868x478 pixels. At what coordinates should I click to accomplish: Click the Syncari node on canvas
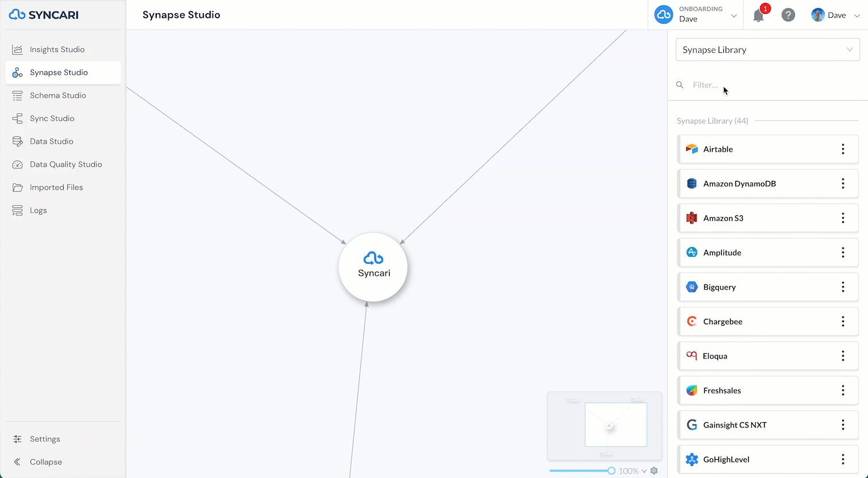[373, 267]
